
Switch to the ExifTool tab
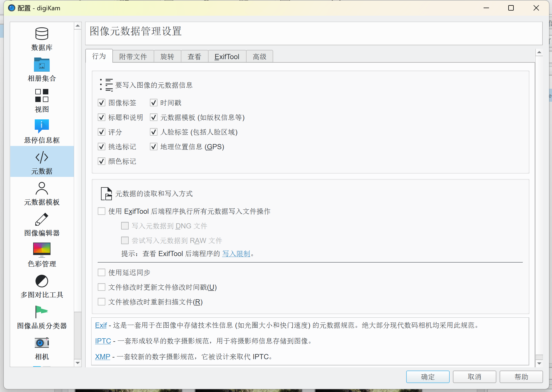(227, 57)
